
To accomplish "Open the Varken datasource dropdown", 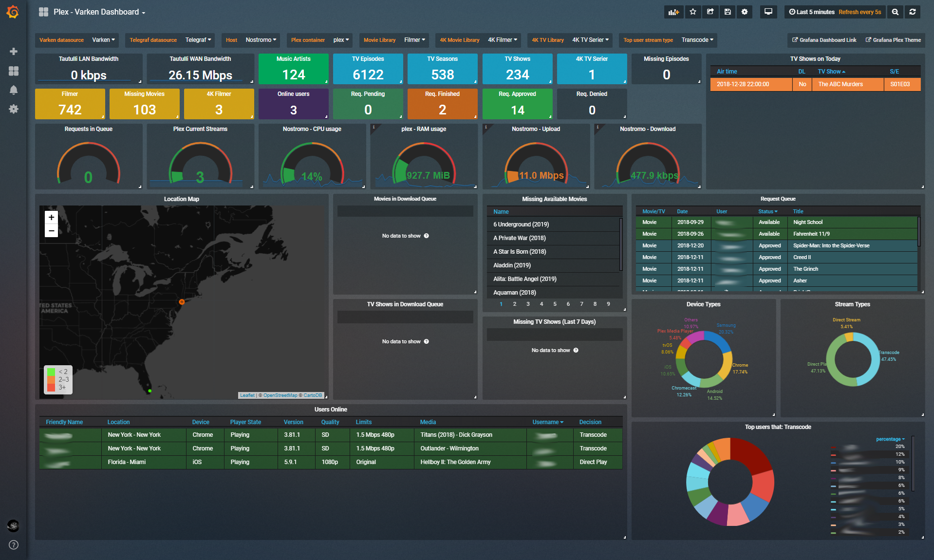I will coord(104,40).
